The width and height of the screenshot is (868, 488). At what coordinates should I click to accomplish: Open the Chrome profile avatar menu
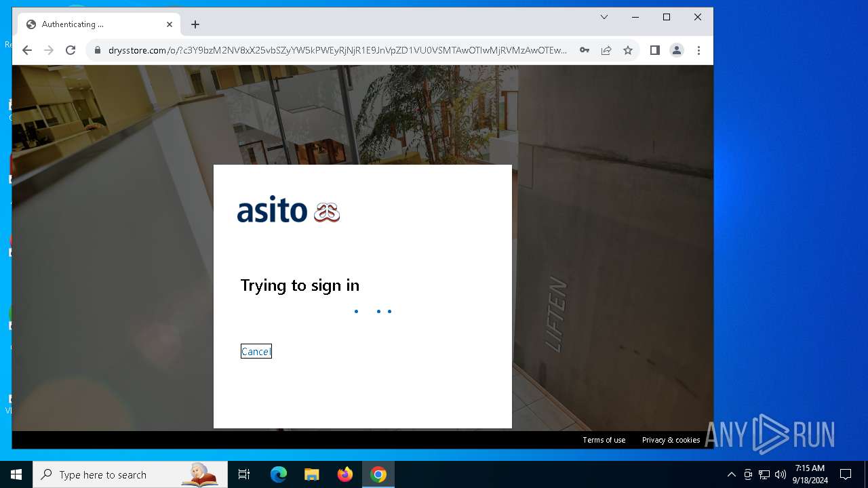(677, 50)
